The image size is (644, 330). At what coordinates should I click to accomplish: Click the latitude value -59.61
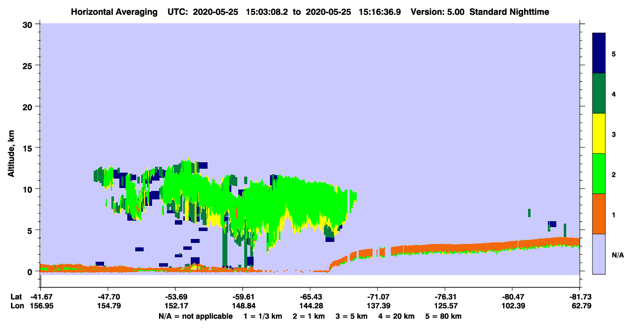242,297
